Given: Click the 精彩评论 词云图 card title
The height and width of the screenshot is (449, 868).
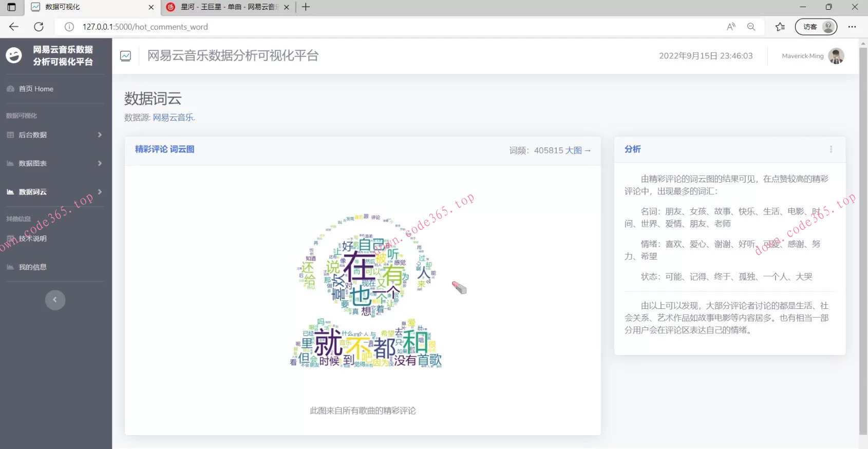Looking at the screenshot, I should pos(164,149).
